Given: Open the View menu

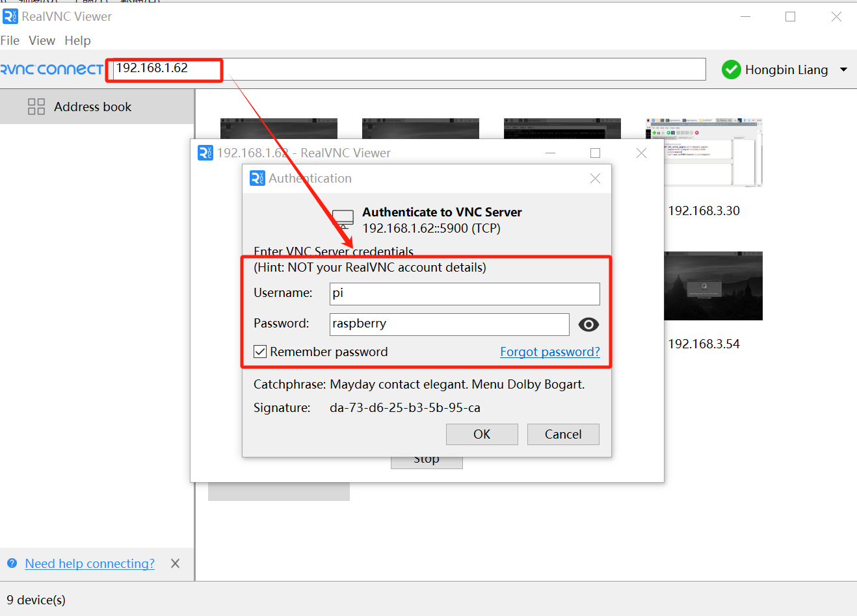Looking at the screenshot, I should [x=42, y=40].
